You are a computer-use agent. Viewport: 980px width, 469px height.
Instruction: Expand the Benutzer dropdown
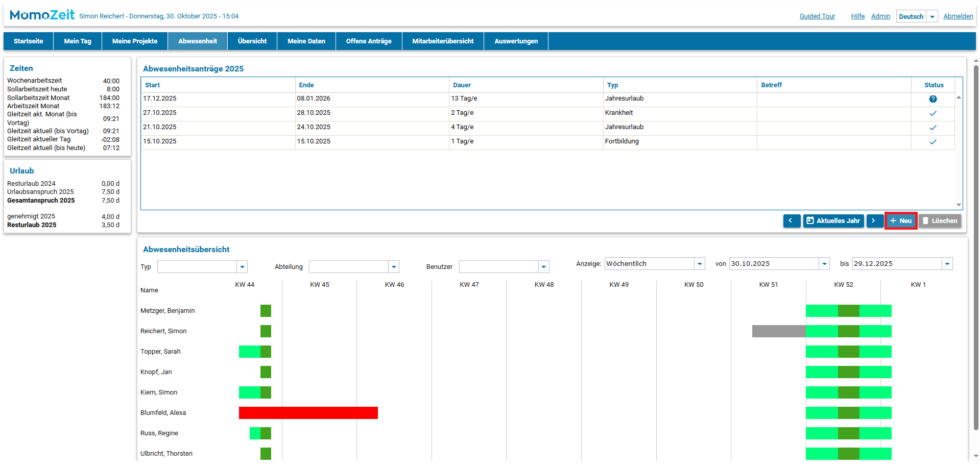544,267
